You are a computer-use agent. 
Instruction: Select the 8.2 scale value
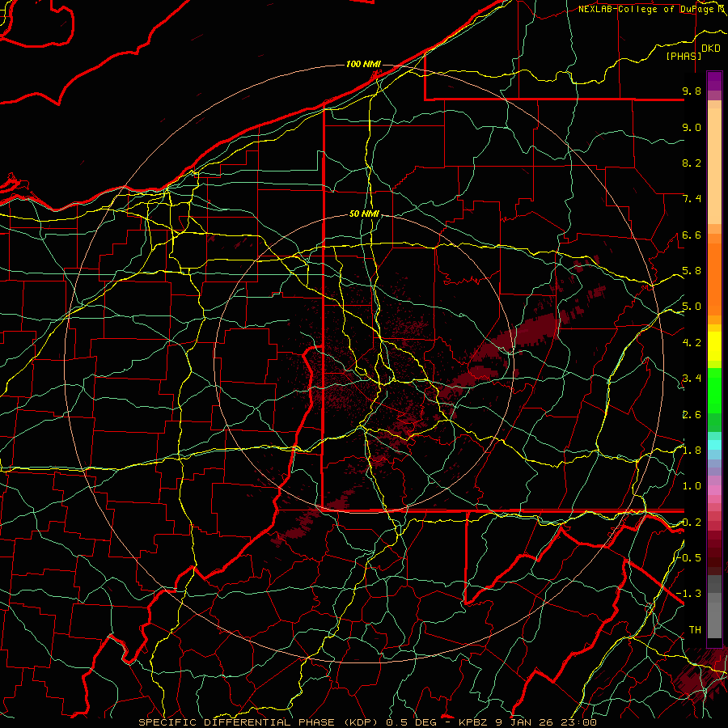point(692,163)
